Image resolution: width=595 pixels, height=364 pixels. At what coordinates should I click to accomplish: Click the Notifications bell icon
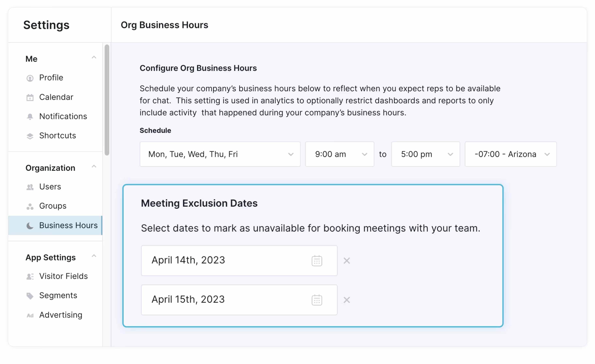point(30,117)
